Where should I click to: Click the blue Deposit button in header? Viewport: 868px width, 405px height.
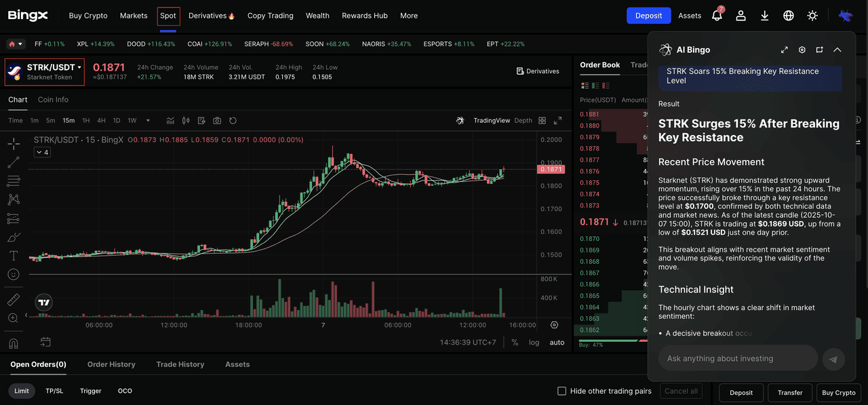click(648, 16)
